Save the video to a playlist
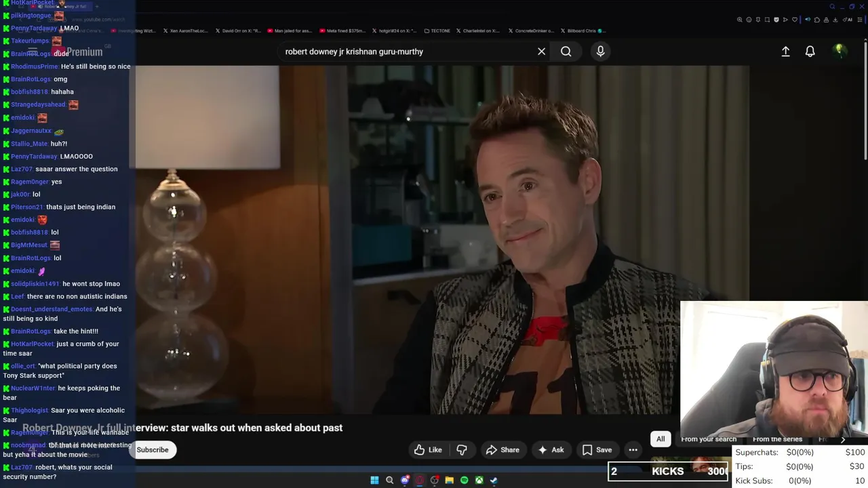 pos(597,450)
